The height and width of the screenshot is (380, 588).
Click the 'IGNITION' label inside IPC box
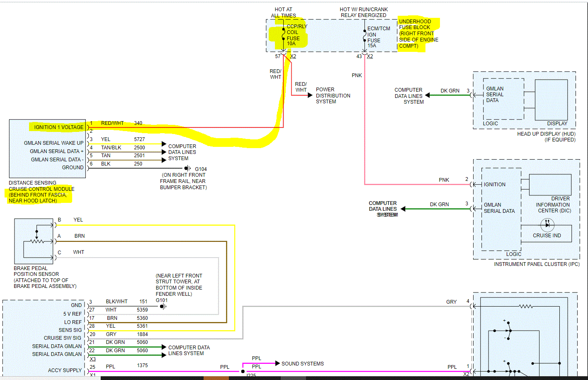494,185
